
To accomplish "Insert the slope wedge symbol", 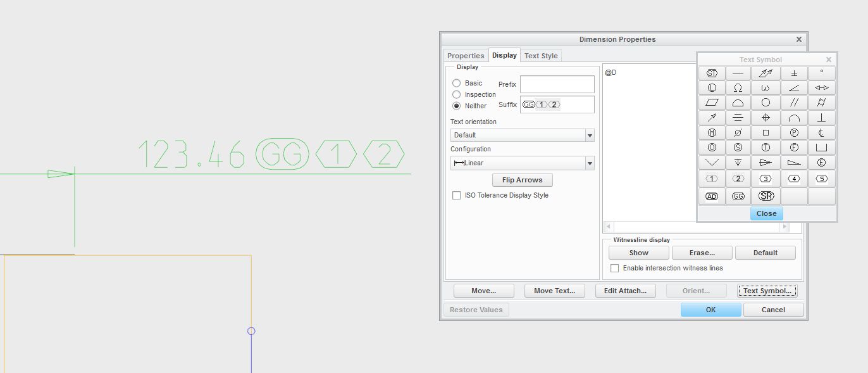I will [793, 163].
